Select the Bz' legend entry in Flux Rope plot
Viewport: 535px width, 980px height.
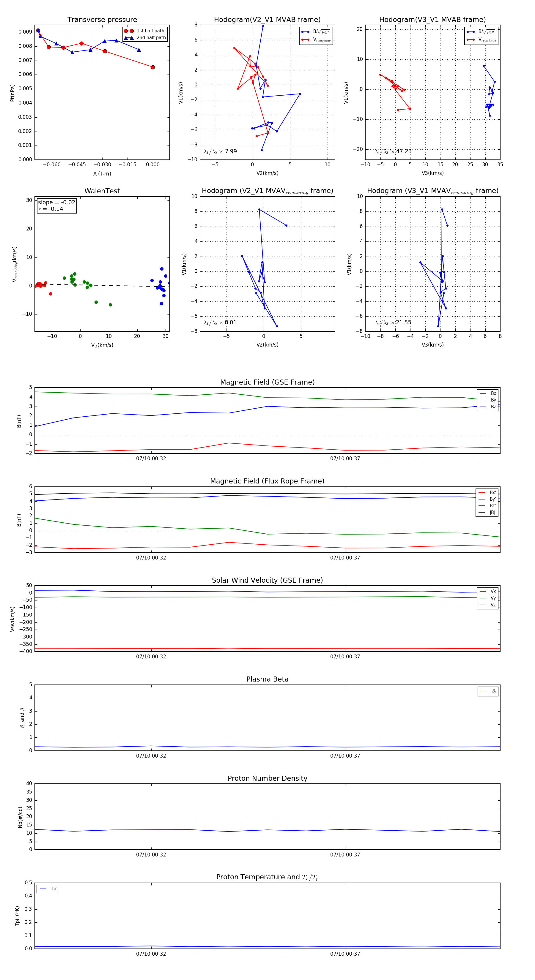tap(487, 506)
